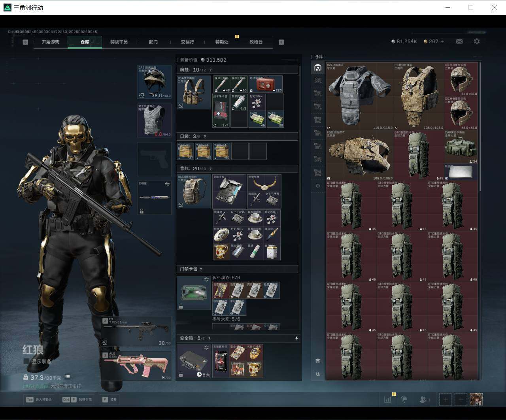
Task: Click the help icon beside 胸挂 10/12
Action: pyautogui.click(x=210, y=70)
